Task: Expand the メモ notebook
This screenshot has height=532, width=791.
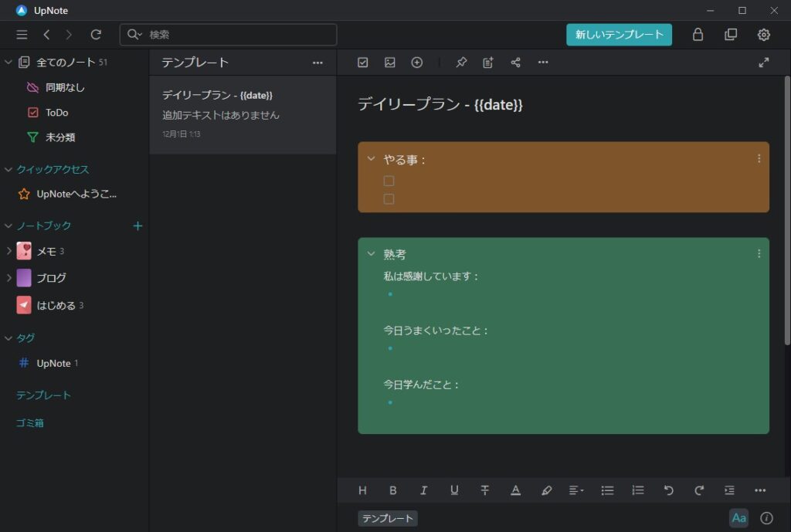Action: tap(9, 250)
